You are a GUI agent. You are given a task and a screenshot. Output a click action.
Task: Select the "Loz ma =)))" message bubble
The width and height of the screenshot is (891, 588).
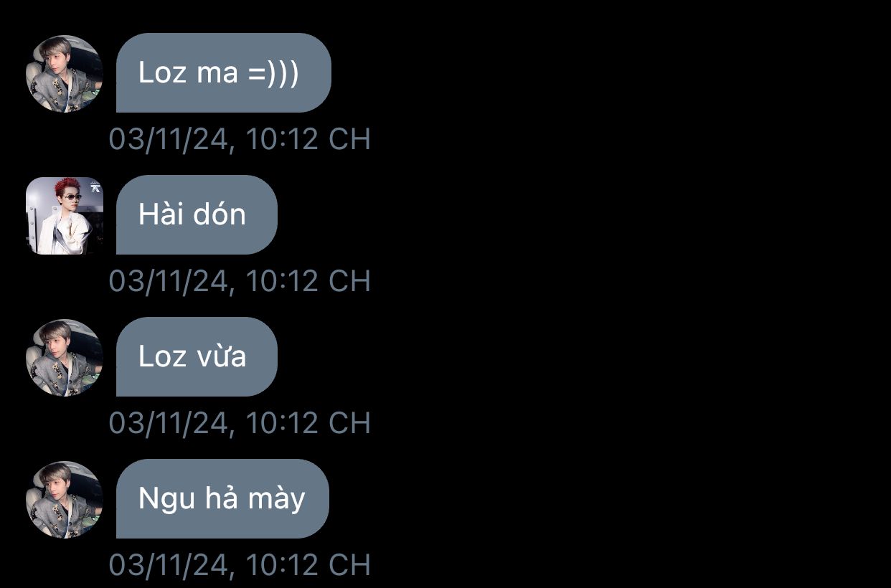click(x=224, y=73)
